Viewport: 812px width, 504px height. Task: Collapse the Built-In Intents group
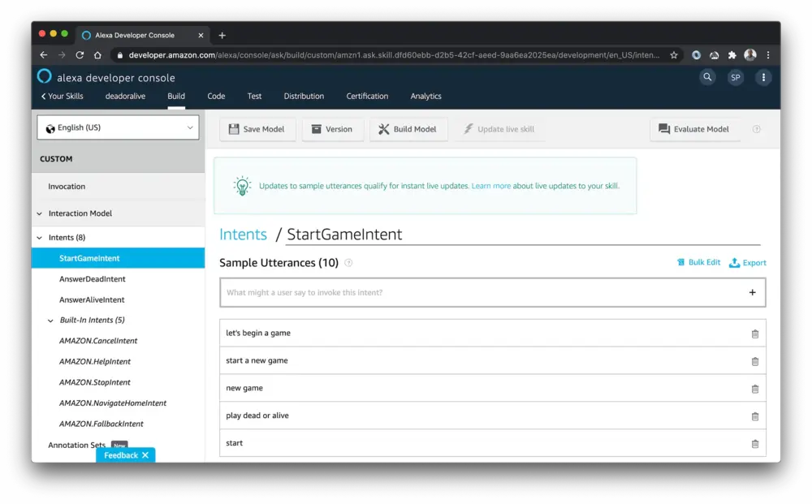(51, 321)
